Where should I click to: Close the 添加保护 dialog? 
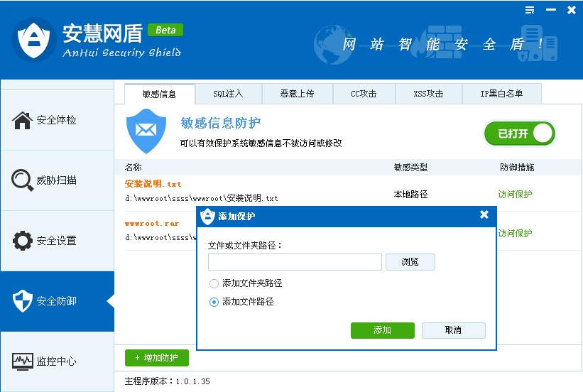484,214
